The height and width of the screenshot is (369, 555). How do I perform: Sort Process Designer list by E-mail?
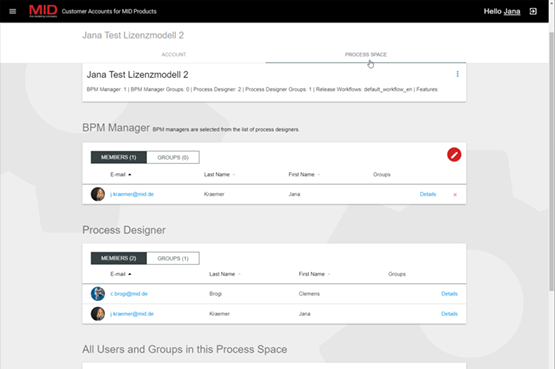pyautogui.click(x=121, y=274)
